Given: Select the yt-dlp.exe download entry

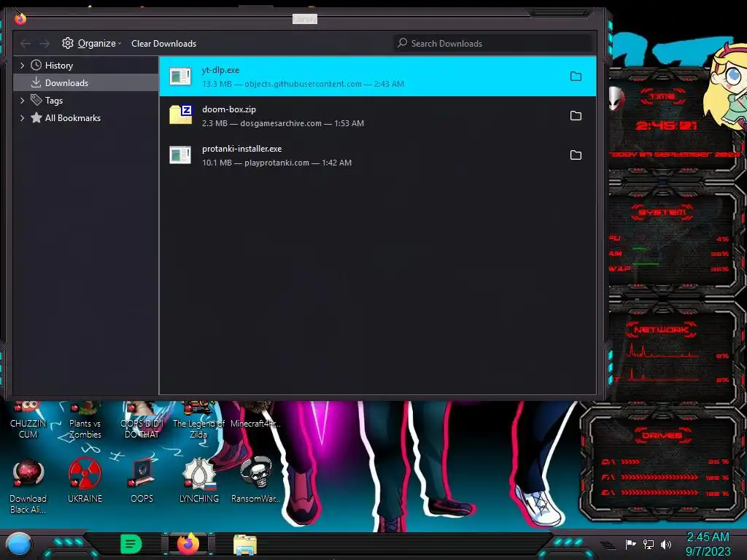Looking at the screenshot, I should (x=377, y=76).
